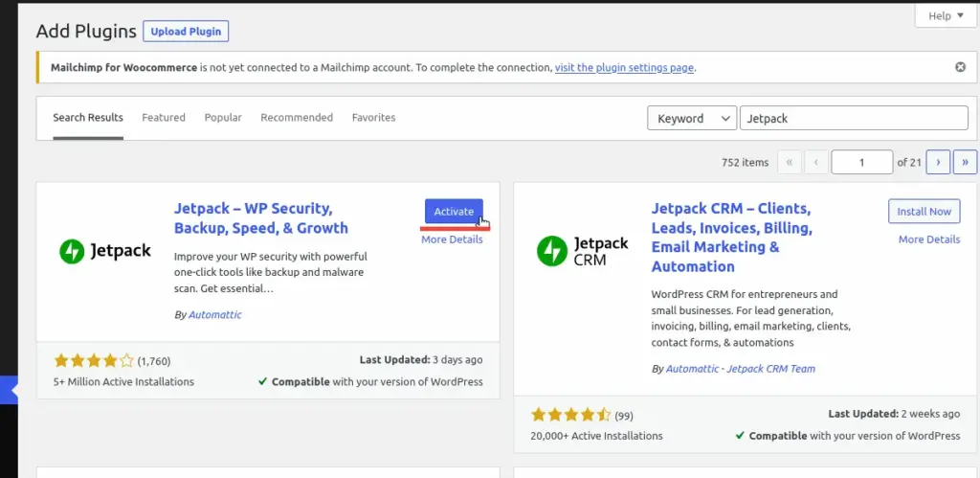Open More Details for Jetpack CRM

pyautogui.click(x=929, y=239)
